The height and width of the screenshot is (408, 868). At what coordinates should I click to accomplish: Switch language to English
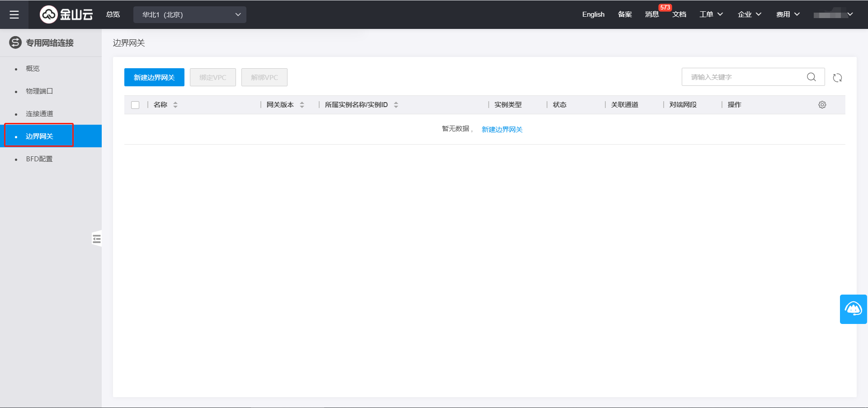(x=593, y=14)
